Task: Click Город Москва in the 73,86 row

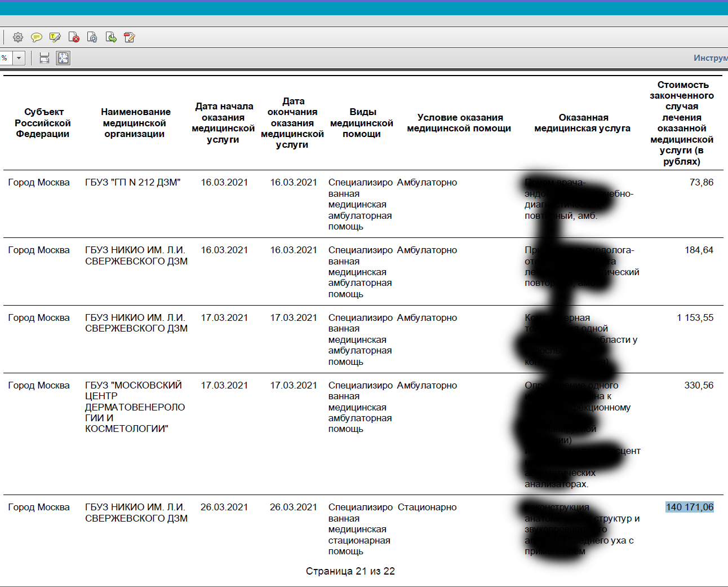Action: click(x=39, y=183)
